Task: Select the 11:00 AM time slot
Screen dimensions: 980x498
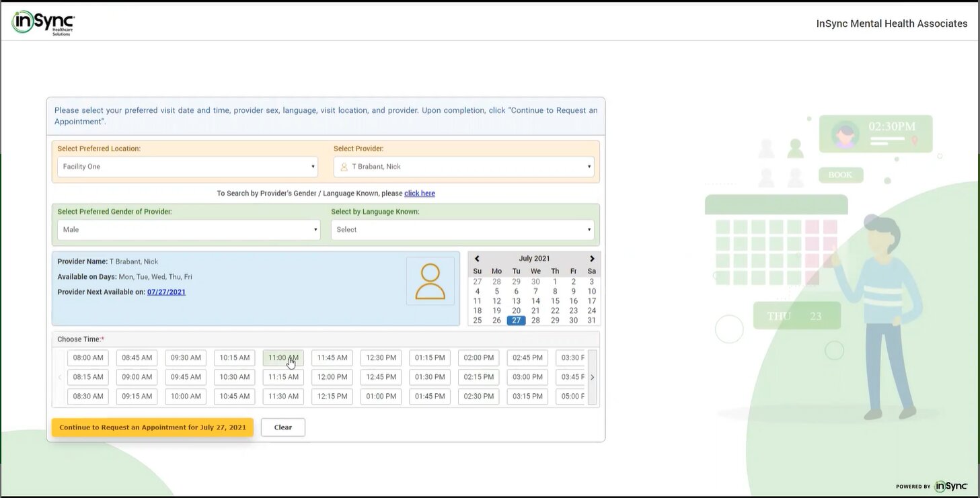Action: [283, 358]
